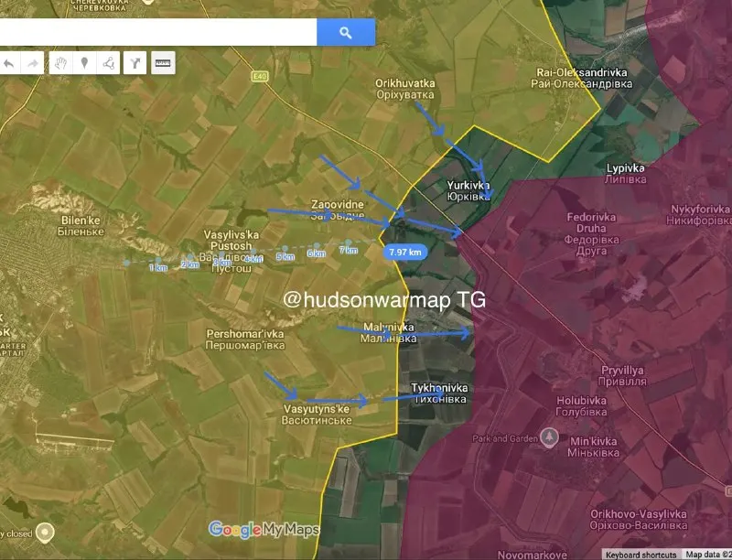This screenshot has height=560, width=732.
Task: Click the 7.97 km distance label
Action: [405, 252]
